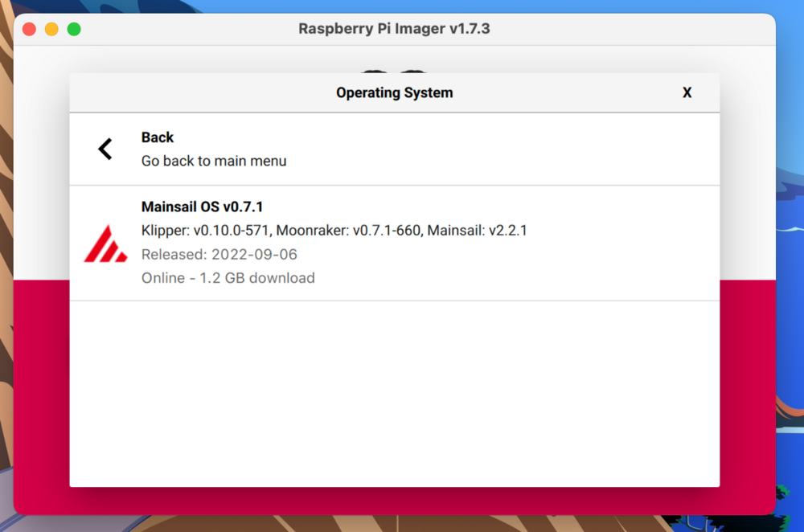
Task: Maximize the window with the green button
Action: [x=74, y=29]
